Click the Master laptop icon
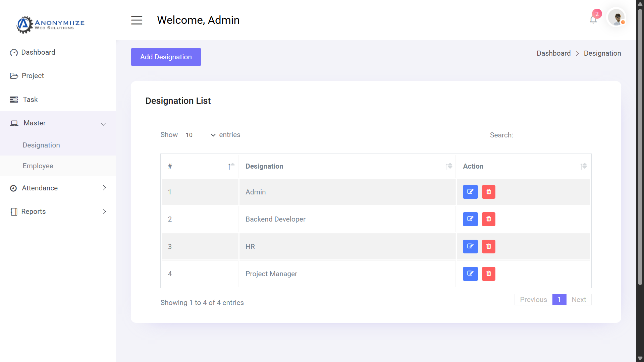This screenshot has width=644, height=362. point(14,123)
